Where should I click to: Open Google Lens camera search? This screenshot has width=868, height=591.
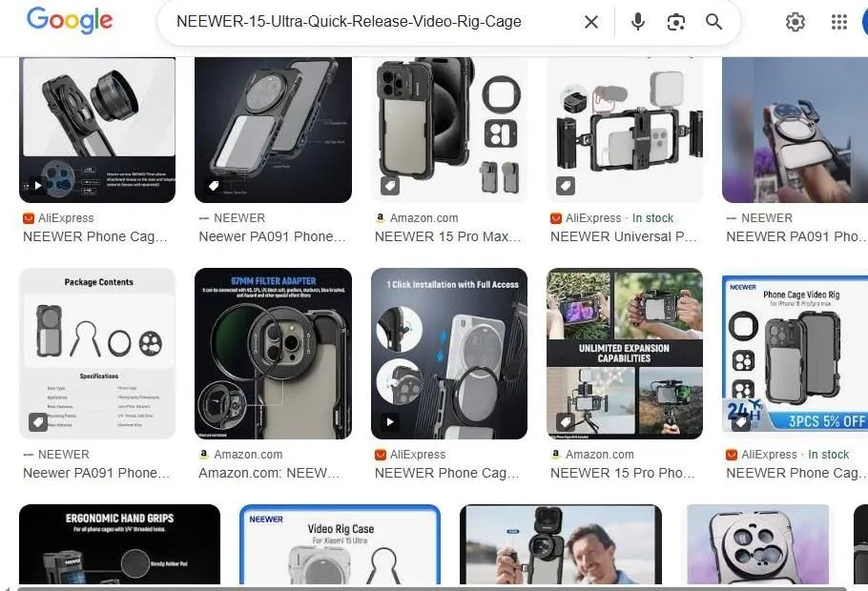(x=676, y=21)
